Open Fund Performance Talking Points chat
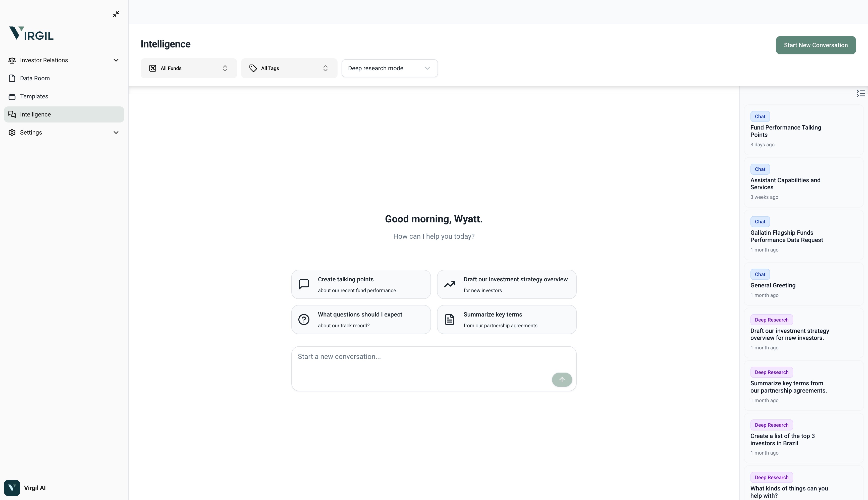The width and height of the screenshot is (868, 500). [x=786, y=131]
